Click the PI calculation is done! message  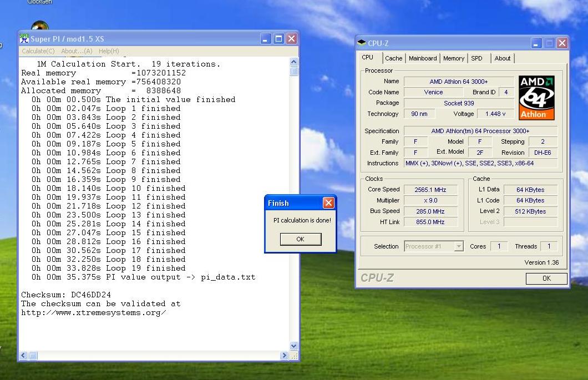tap(302, 220)
